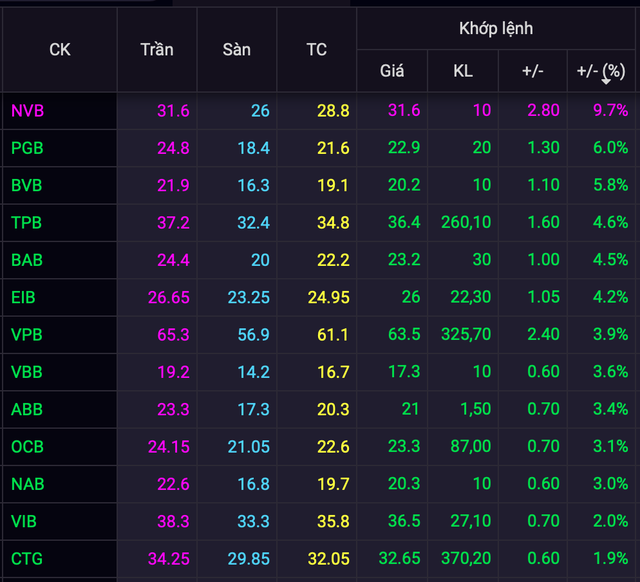This screenshot has width=640, height=582.
Task: Click the KL column header
Action: (462, 71)
